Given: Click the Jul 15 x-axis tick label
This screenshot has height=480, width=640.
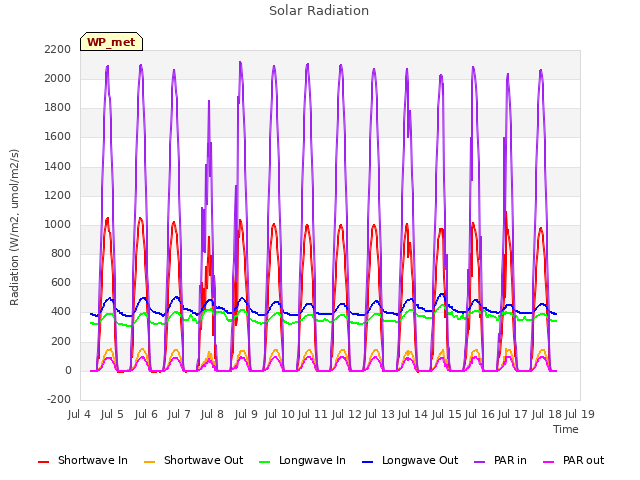Looking at the screenshot, I should click(446, 414).
